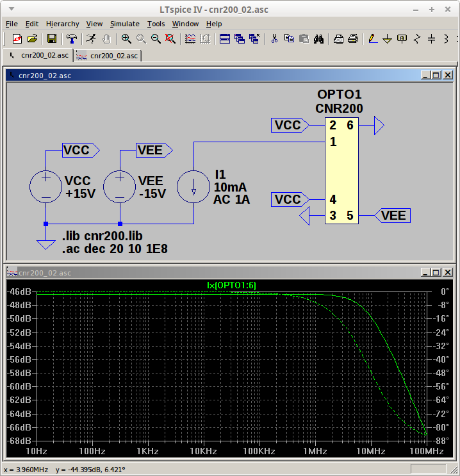The height and width of the screenshot is (476, 460).
Task: Open Find with the binoculars icon
Action: pyautogui.click(x=318, y=39)
